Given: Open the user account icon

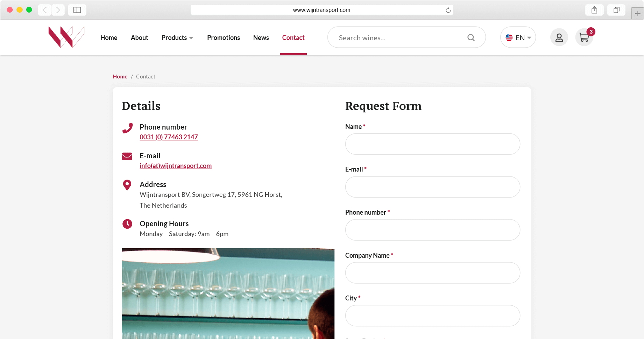Looking at the screenshot, I should pyautogui.click(x=559, y=37).
